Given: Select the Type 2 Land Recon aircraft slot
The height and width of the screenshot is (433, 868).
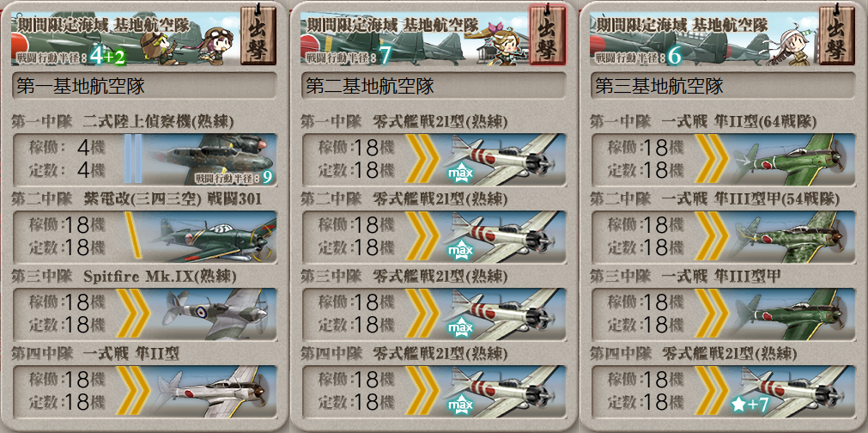Looking at the screenshot, I should coord(144,160).
